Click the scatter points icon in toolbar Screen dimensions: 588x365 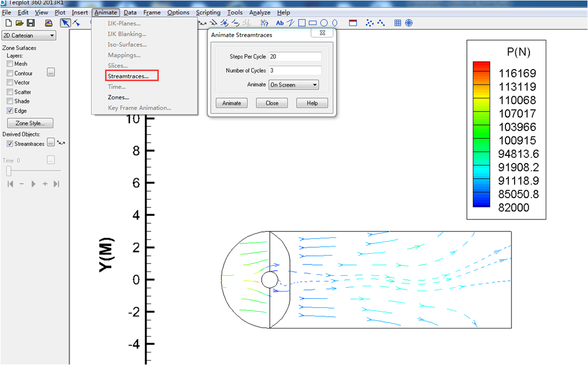pyautogui.click(x=369, y=23)
